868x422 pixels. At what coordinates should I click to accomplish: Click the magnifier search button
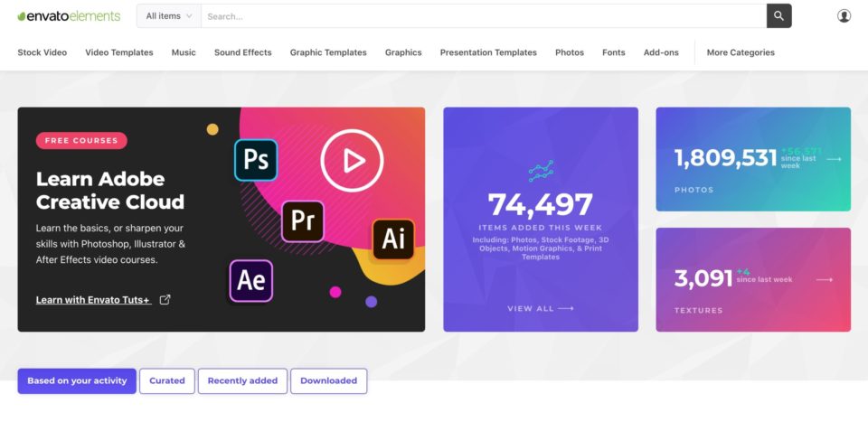pyautogui.click(x=778, y=16)
